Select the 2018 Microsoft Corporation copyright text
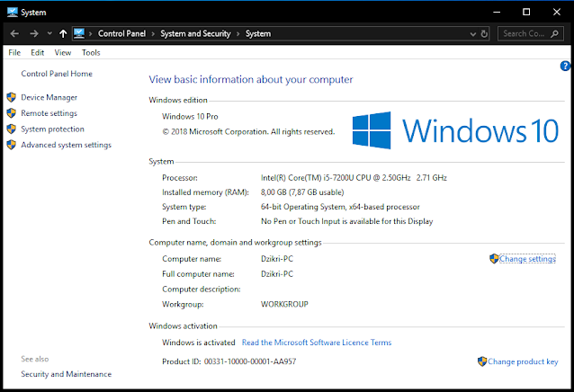This screenshot has height=392, width=574. [248, 131]
